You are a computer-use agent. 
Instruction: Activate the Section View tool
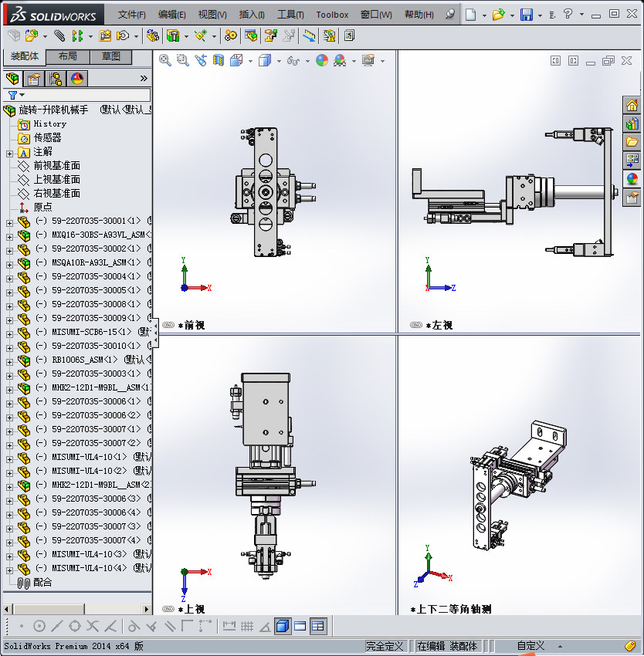tap(219, 61)
